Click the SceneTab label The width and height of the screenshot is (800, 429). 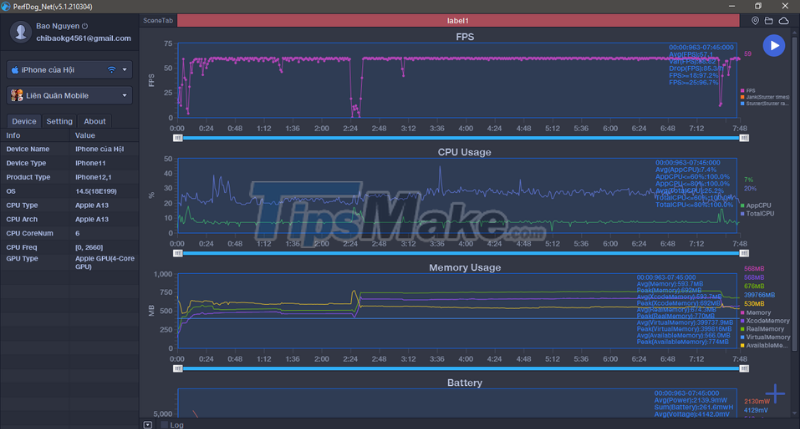pos(156,20)
